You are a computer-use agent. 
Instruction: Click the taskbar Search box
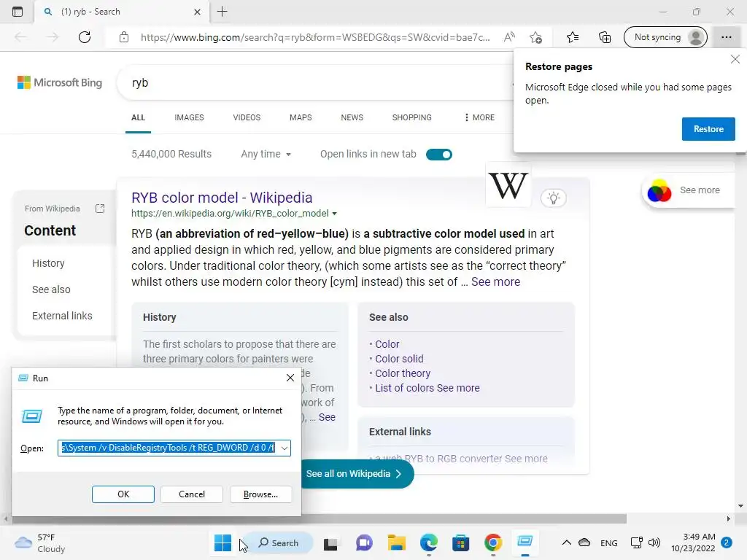coord(279,542)
